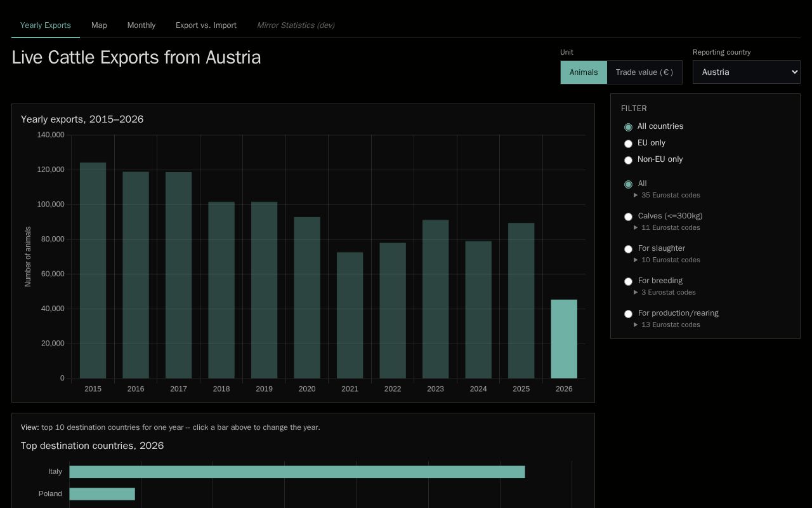Image resolution: width=812 pixels, height=508 pixels.
Task: Go to Export vs. Import tab
Action: [206, 25]
